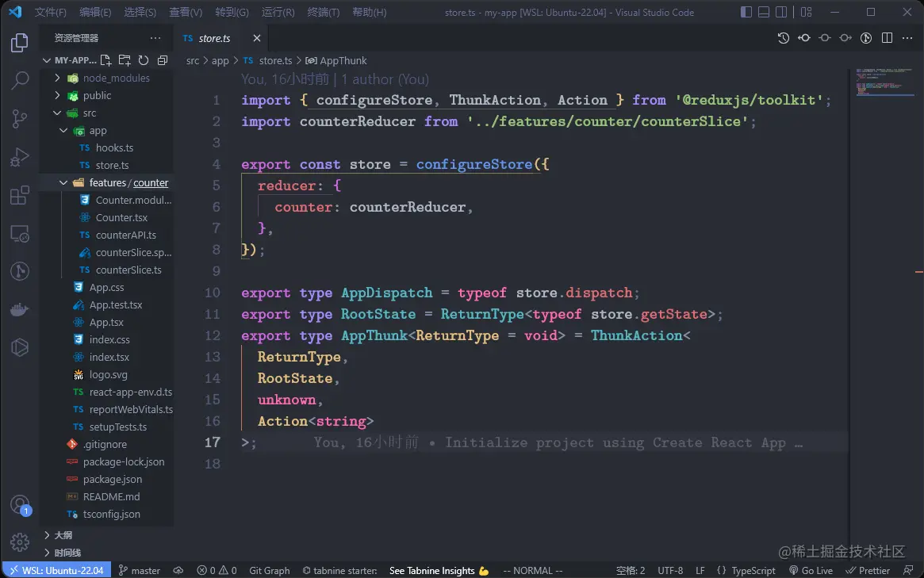This screenshot has height=578, width=924.
Task: Click the sync changes cloud icon
Action: coord(178,570)
